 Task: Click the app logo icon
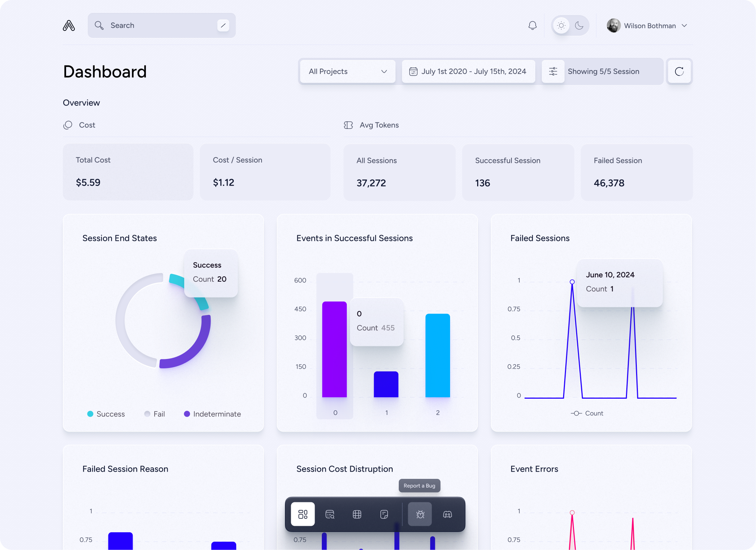coord(69,25)
